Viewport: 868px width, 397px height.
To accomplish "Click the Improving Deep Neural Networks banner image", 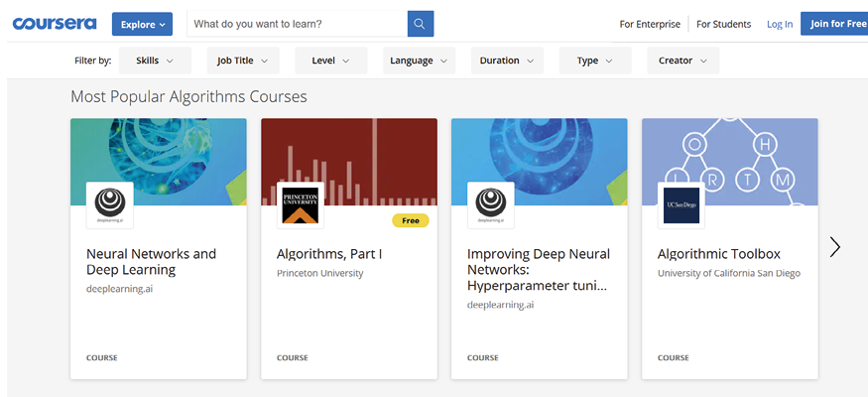I will (x=540, y=162).
